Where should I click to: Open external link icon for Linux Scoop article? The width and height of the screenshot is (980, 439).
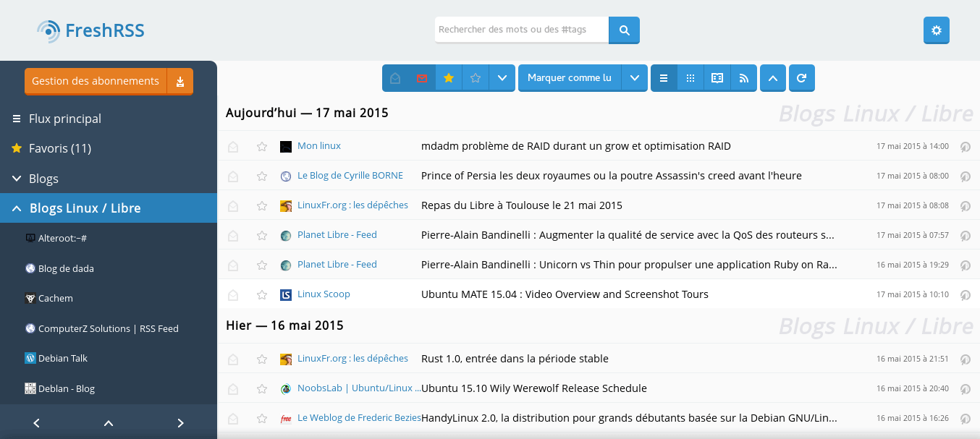(965, 295)
